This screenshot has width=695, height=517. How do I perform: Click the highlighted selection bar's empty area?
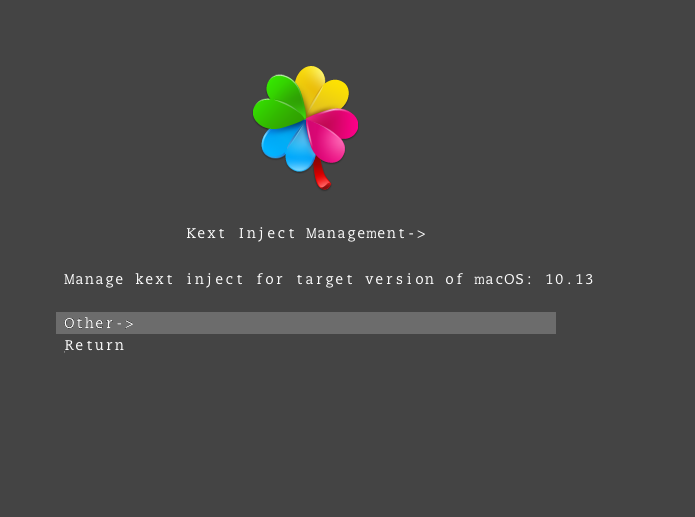[346, 323]
